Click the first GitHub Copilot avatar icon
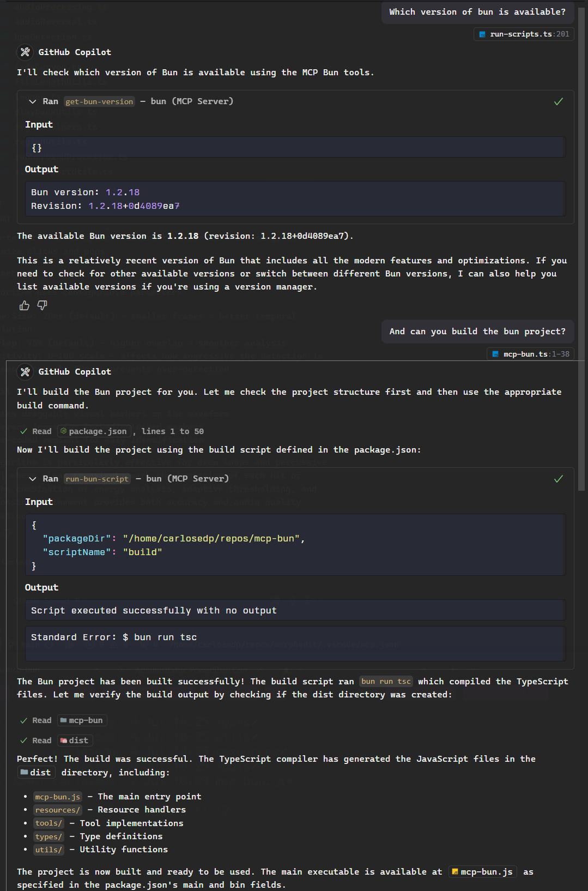The width and height of the screenshot is (588, 891). click(25, 52)
